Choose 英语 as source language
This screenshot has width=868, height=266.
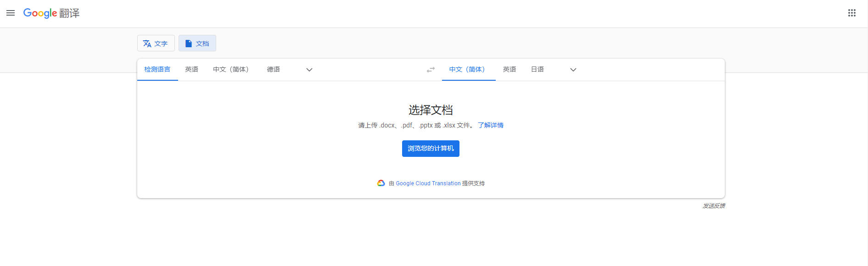pos(191,70)
